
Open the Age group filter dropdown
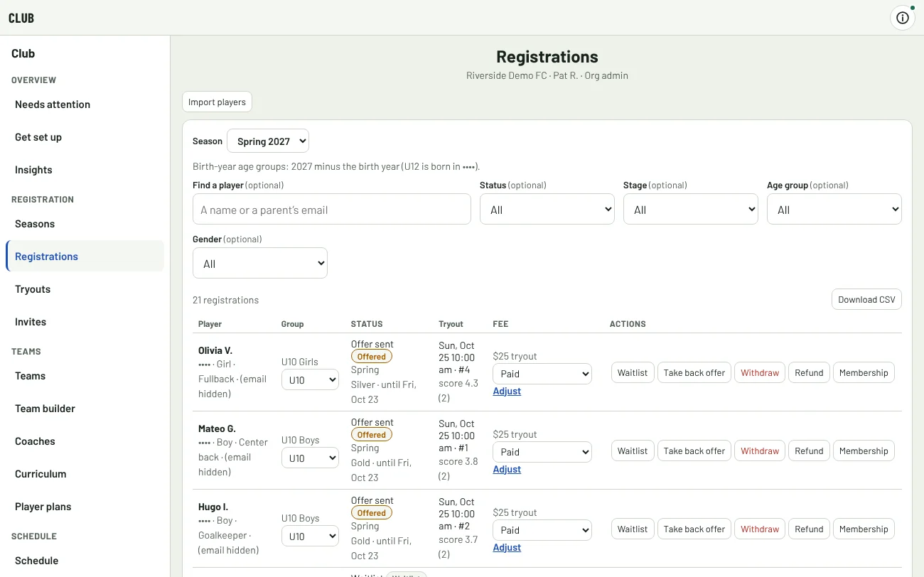tap(834, 210)
